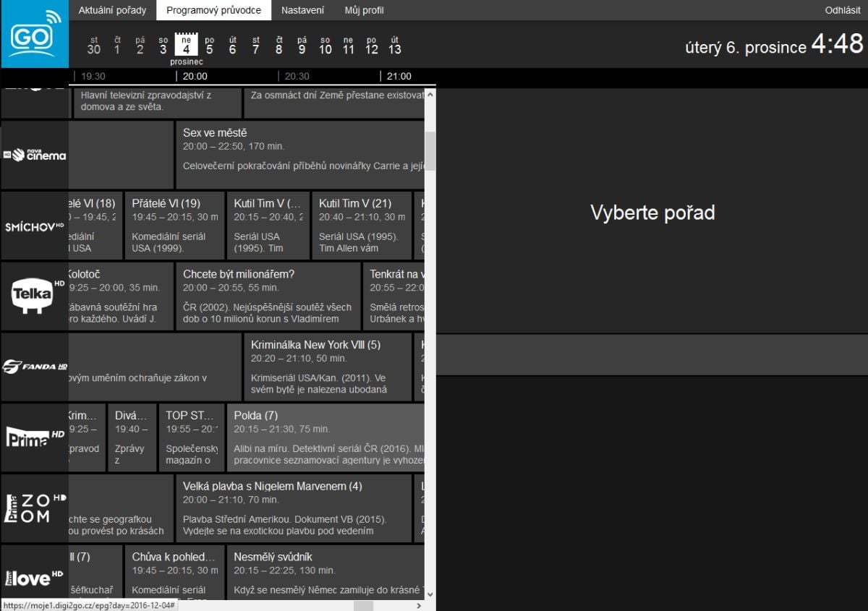Open the Nastavení section

[302, 10]
